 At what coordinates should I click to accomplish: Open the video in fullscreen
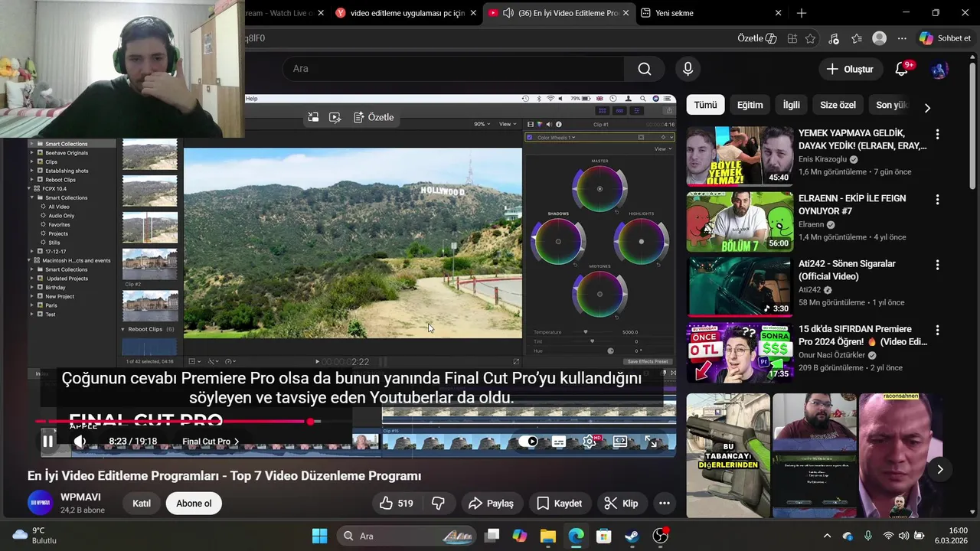pyautogui.click(x=651, y=442)
